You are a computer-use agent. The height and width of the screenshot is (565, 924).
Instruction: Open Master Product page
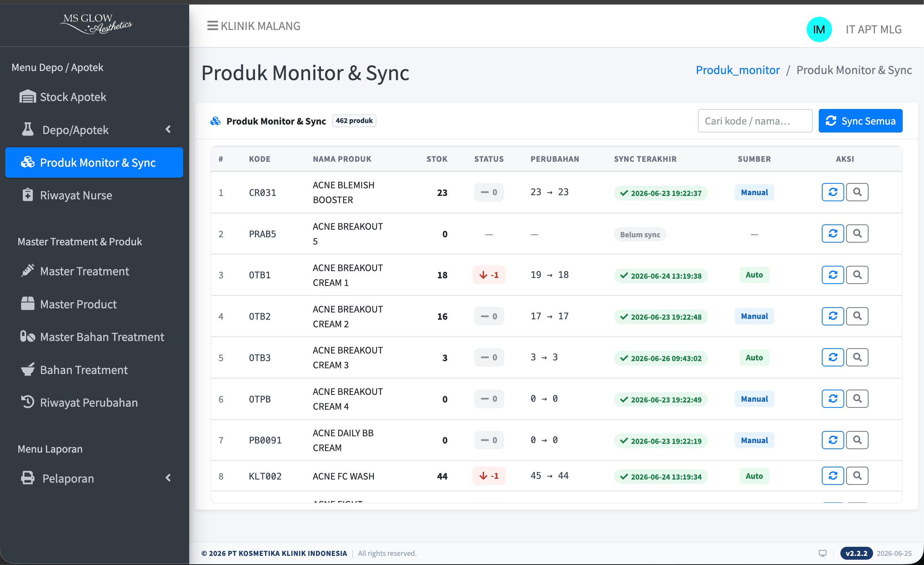(94, 304)
